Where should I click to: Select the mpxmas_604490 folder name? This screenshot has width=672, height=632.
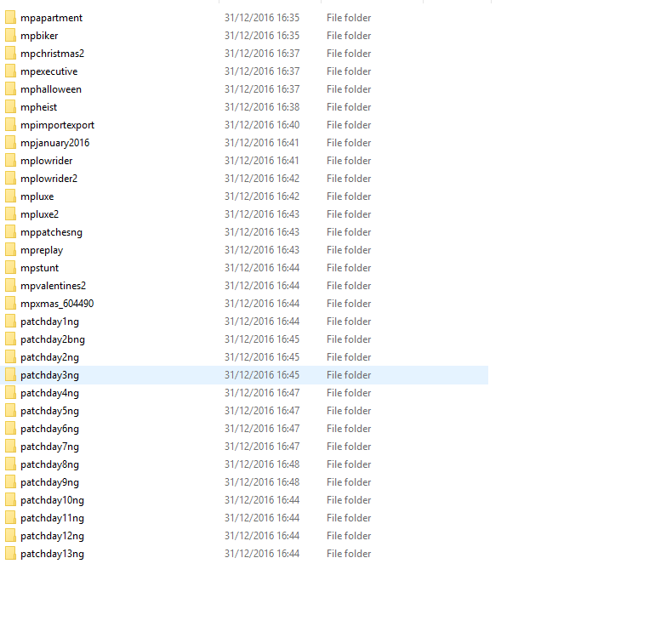(57, 304)
